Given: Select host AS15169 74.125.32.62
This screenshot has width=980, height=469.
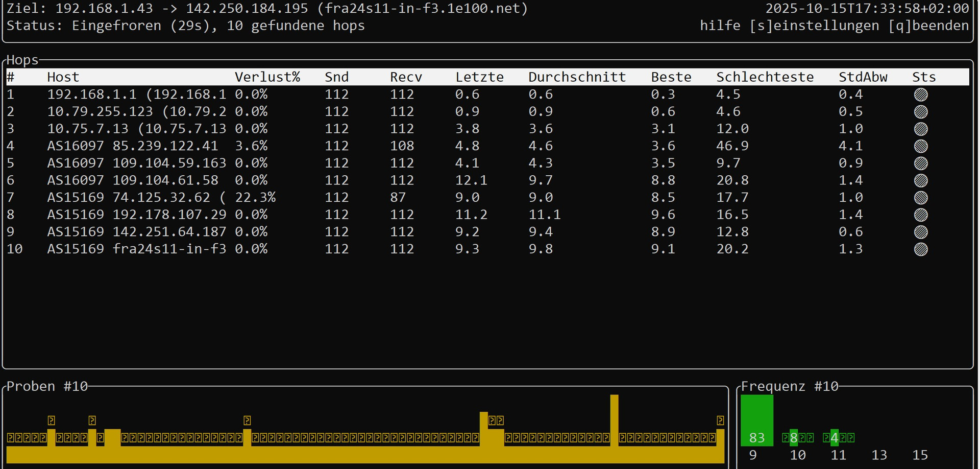Looking at the screenshot, I should 137,198.
